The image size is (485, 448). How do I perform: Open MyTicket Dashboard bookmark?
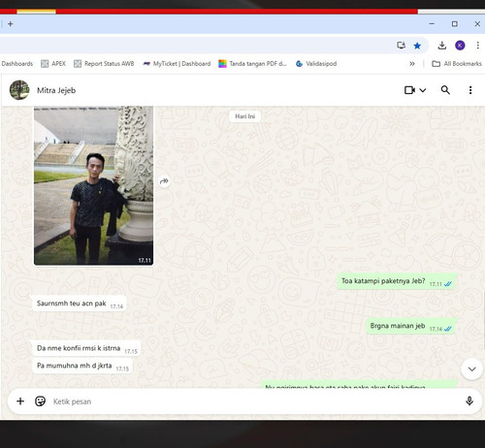[x=177, y=64]
